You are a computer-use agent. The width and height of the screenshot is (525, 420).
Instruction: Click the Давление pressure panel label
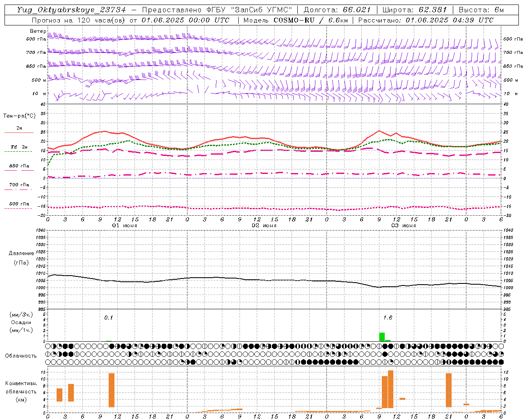coord(21,253)
